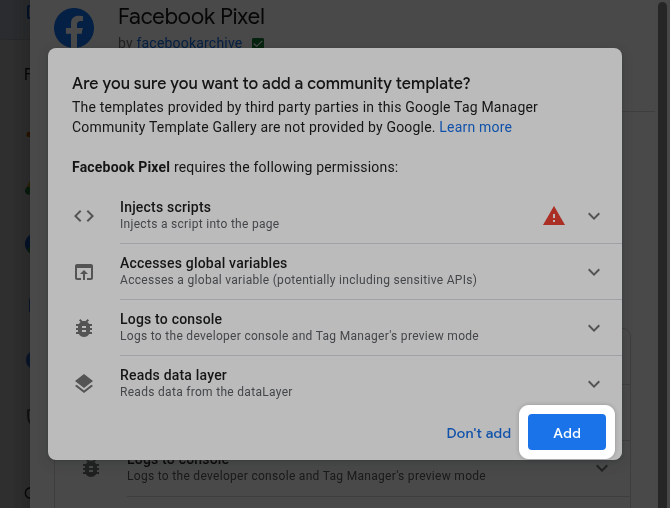This screenshot has height=508, width=670.
Task: Click the Facebook logo icon in background
Action: 74,28
